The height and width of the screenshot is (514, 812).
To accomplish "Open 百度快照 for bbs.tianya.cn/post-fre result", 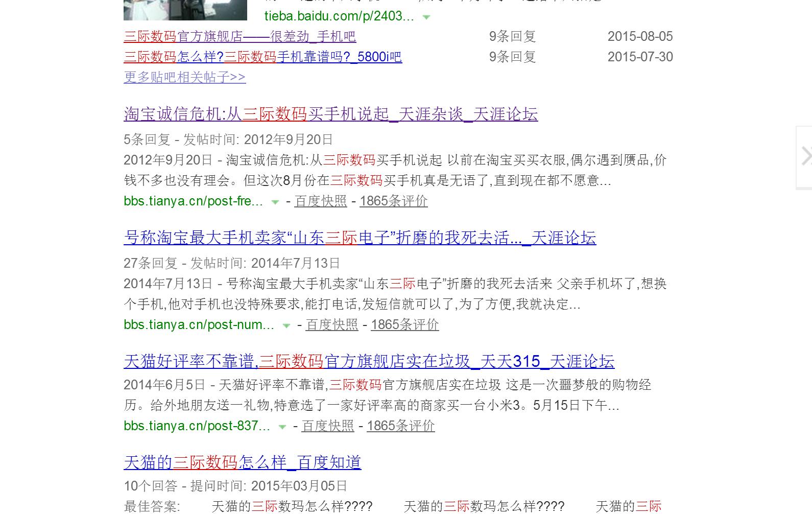I will pyautogui.click(x=321, y=201).
